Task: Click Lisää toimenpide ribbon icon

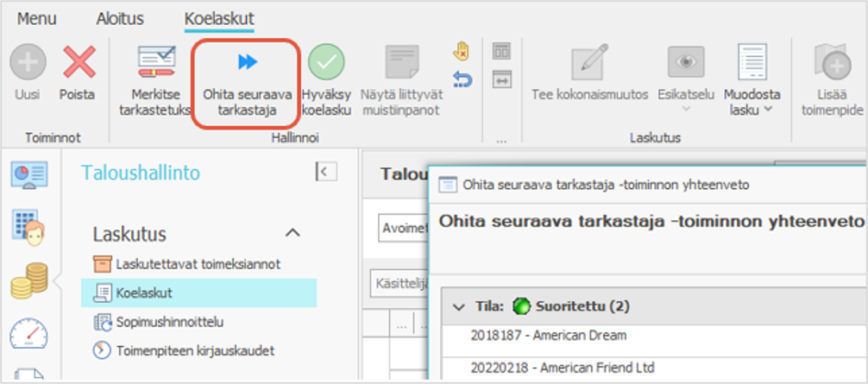Action: (832, 62)
